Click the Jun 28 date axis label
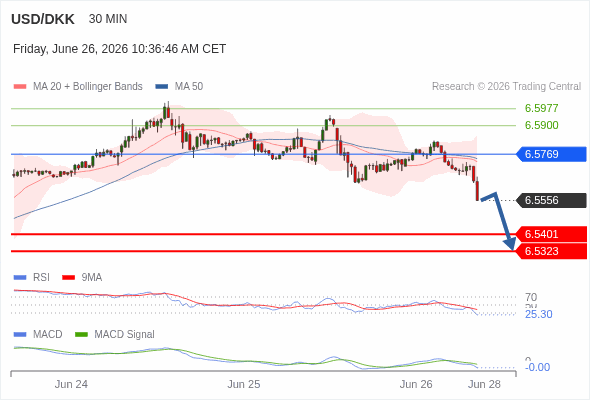The width and height of the screenshot is (590, 400). coord(484,384)
